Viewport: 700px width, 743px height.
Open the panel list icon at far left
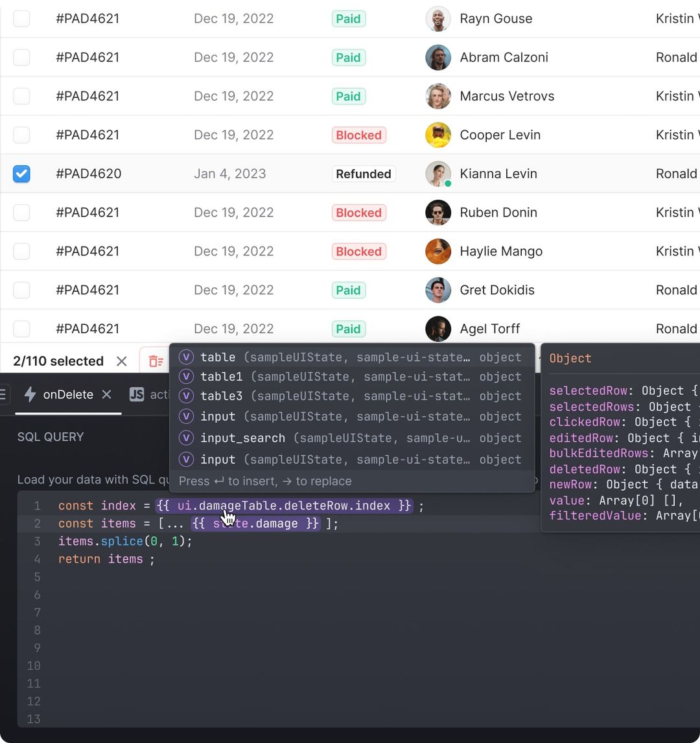point(3,394)
